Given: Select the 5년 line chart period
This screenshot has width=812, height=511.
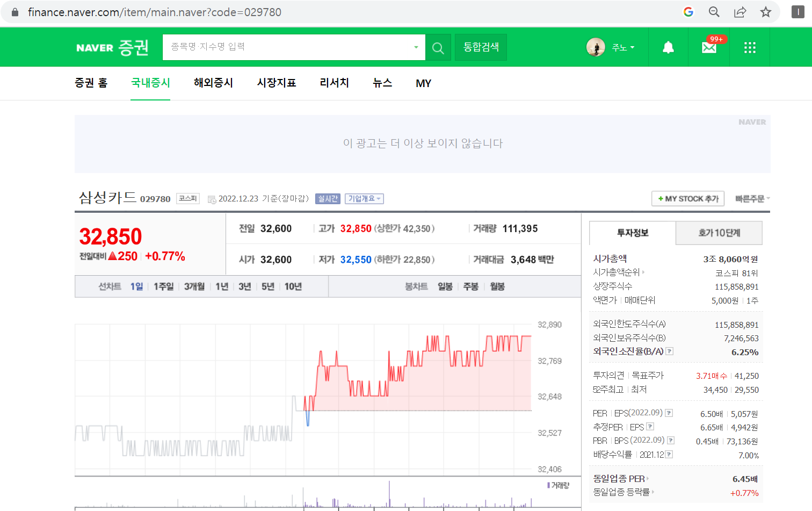Looking at the screenshot, I should click(x=268, y=286).
